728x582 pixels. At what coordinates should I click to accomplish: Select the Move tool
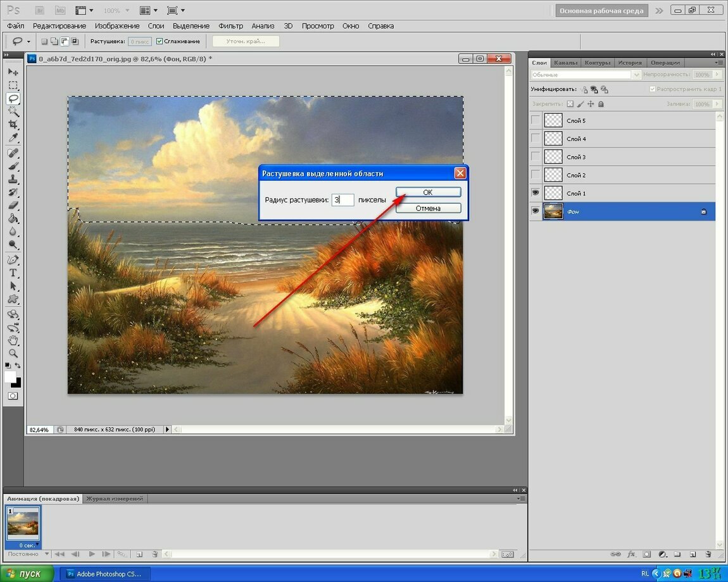[x=13, y=72]
